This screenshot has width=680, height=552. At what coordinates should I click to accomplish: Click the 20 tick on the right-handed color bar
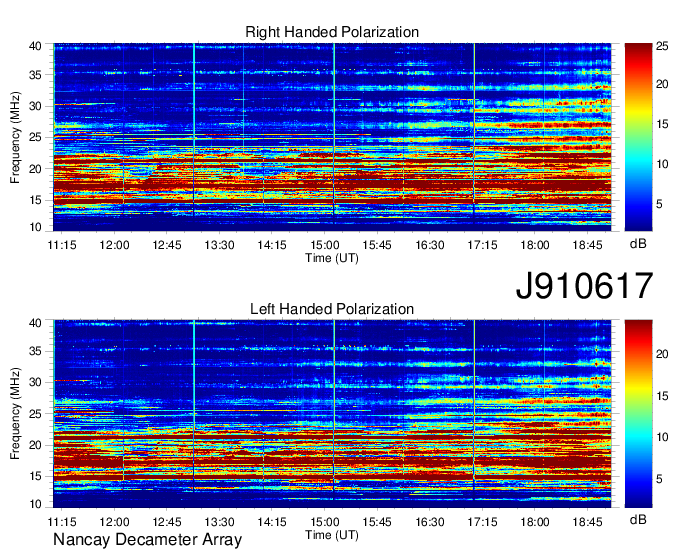pyautogui.click(x=662, y=84)
